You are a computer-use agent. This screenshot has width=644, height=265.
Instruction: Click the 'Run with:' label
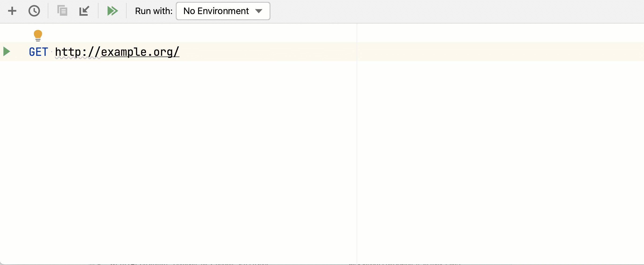154,11
